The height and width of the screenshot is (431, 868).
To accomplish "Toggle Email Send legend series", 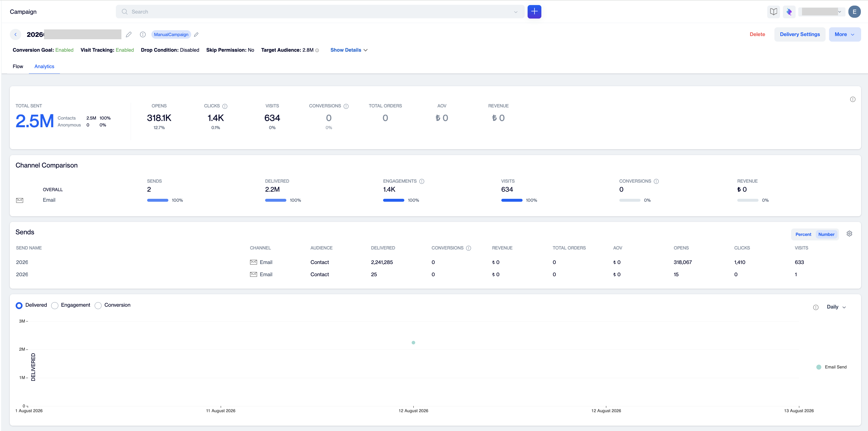I will (x=832, y=367).
